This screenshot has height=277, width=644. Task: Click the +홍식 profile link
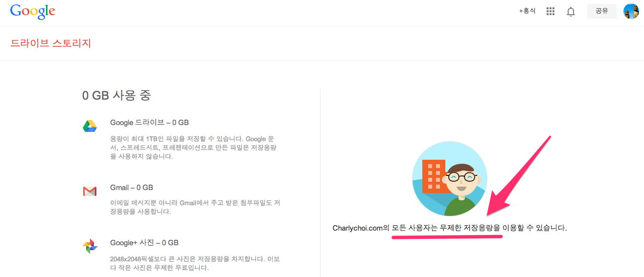(x=528, y=11)
